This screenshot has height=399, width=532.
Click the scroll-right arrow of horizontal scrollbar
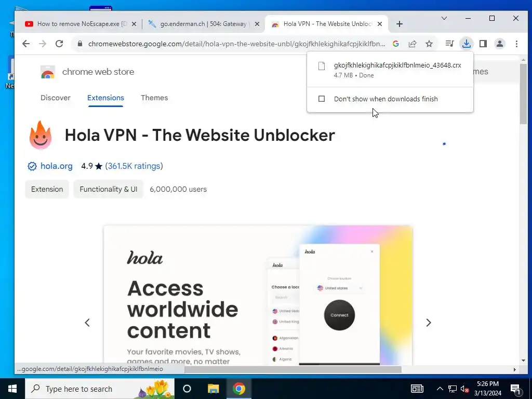coord(515,369)
